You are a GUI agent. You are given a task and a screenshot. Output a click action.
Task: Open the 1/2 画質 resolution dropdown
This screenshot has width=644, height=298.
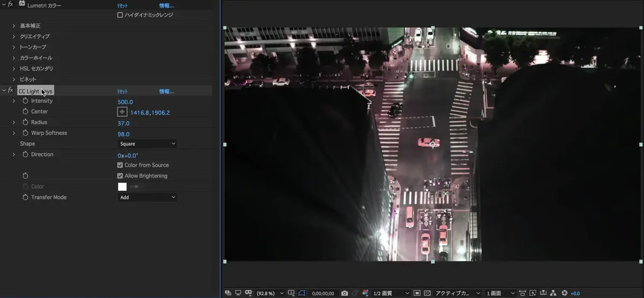click(391, 293)
